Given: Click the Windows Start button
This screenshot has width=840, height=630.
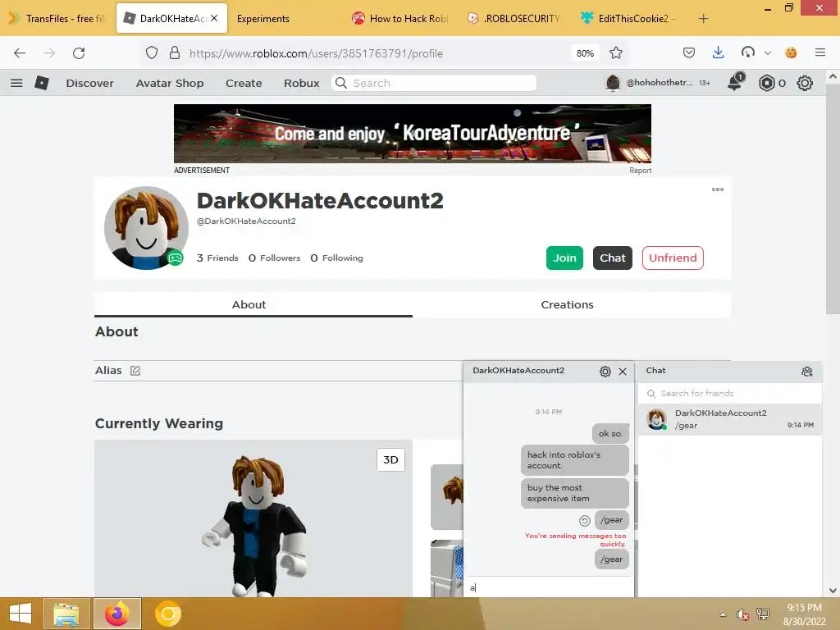Looking at the screenshot, I should click(x=21, y=614).
